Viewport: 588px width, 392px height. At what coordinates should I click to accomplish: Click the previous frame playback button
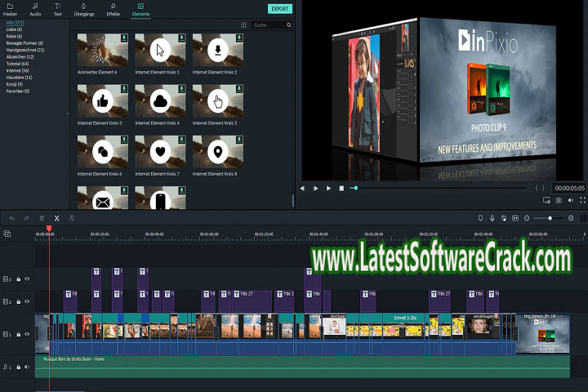pos(303,189)
